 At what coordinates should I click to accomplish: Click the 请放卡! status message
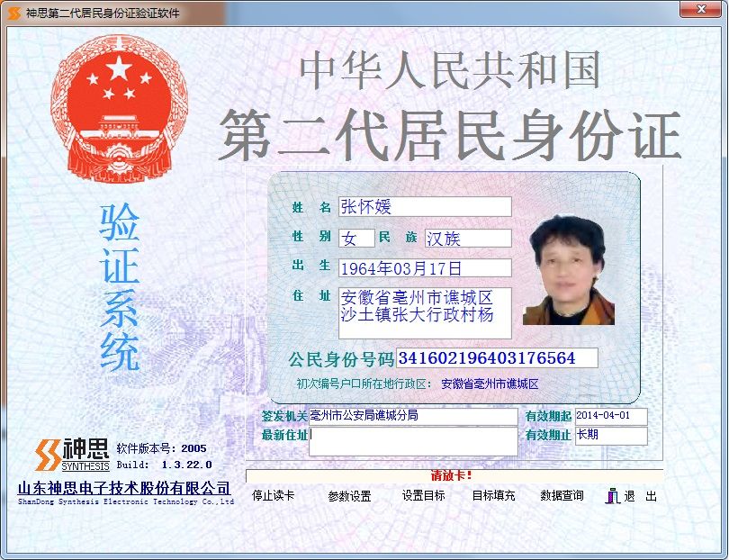(451, 475)
